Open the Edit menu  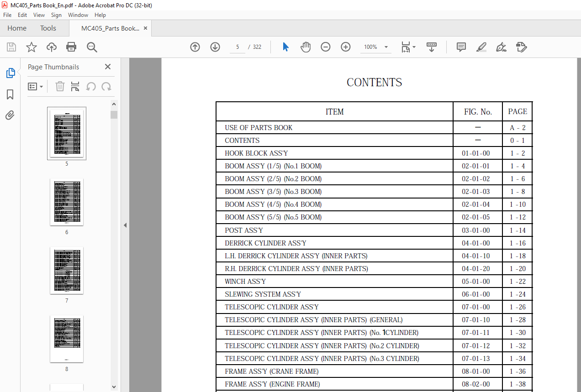[x=22, y=15]
